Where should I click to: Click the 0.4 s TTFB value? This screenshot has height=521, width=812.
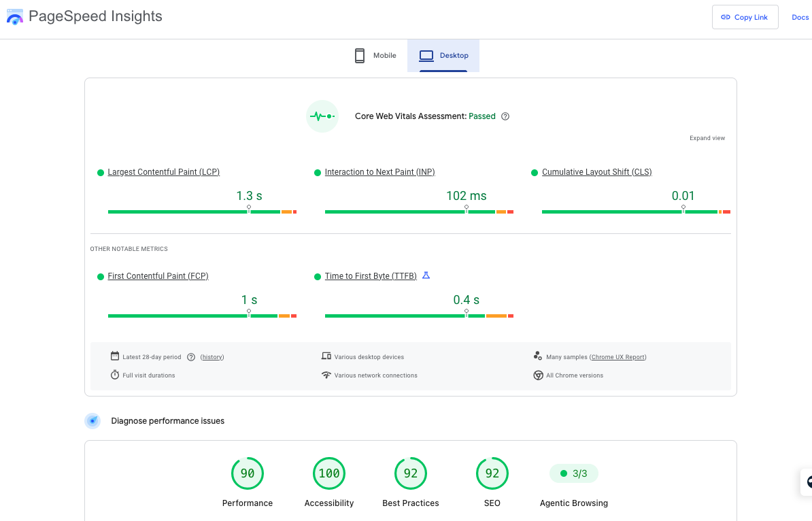pos(466,300)
